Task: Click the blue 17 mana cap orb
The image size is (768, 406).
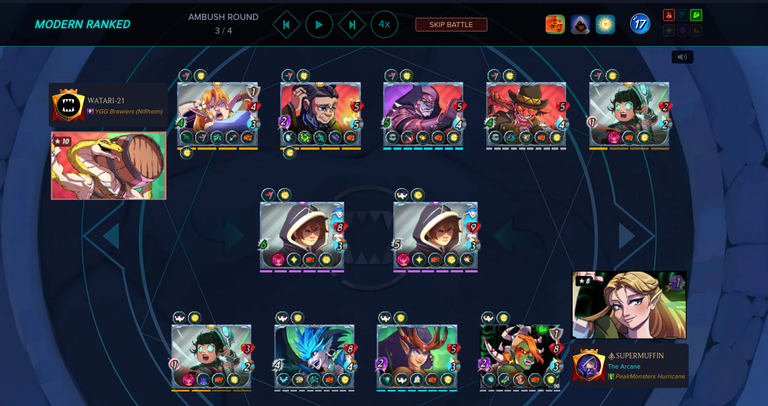Action: 640,24
